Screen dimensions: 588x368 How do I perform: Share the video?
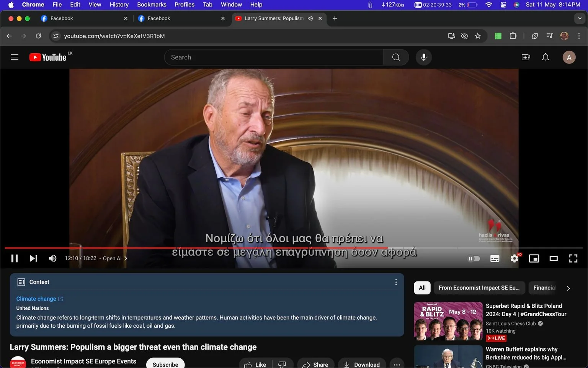pos(315,365)
